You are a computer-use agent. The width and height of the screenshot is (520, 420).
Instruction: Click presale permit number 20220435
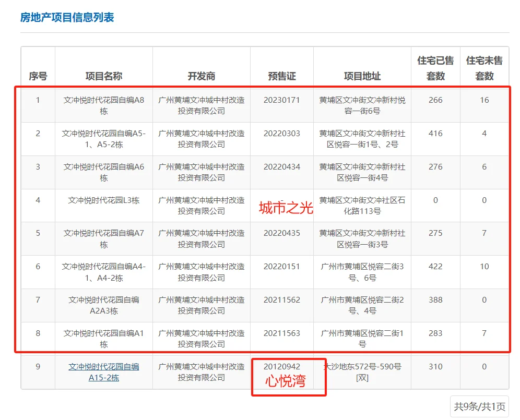tap(282, 233)
